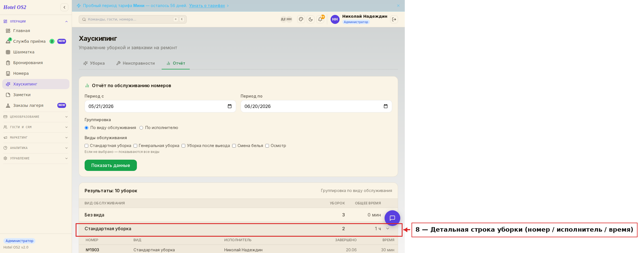Click the Период с date field
Screen dimensions: 644x253
[x=160, y=106]
